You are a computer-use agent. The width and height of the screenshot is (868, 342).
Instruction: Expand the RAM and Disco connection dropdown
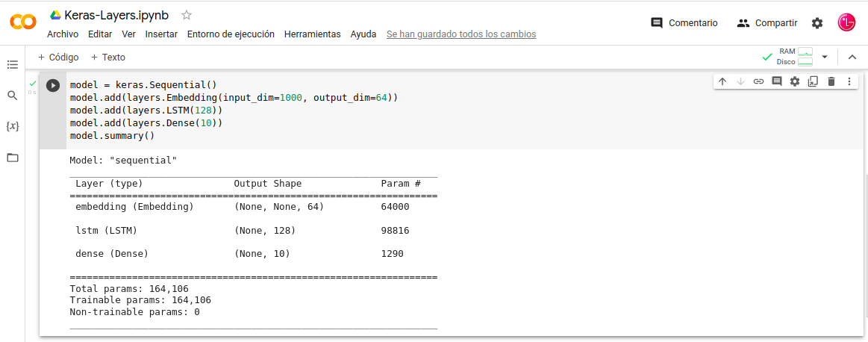[x=825, y=57]
